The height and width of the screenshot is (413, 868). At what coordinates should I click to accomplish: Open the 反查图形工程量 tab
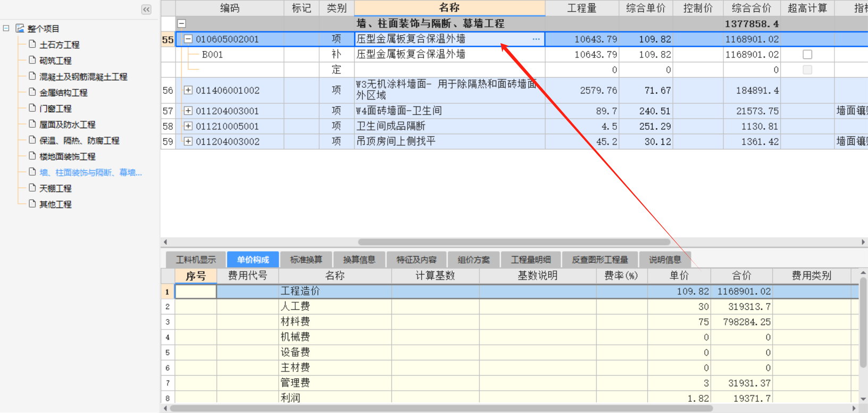(x=600, y=260)
